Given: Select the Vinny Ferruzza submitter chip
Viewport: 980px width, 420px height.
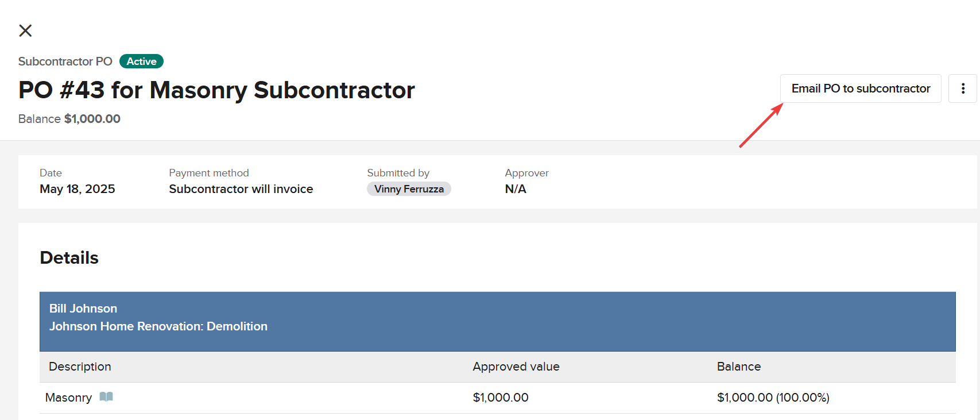Looking at the screenshot, I should [409, 189].
